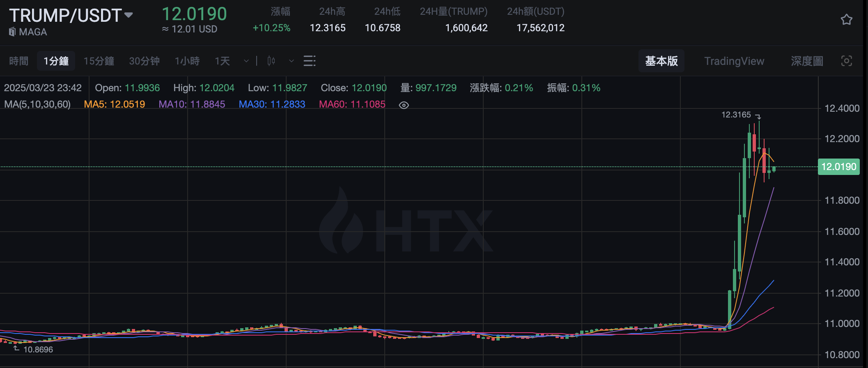Viewport: 868px width, 368px height.
Task: Click the 12.3165 high price marker on chart
Action: click(x=736, y=115)
